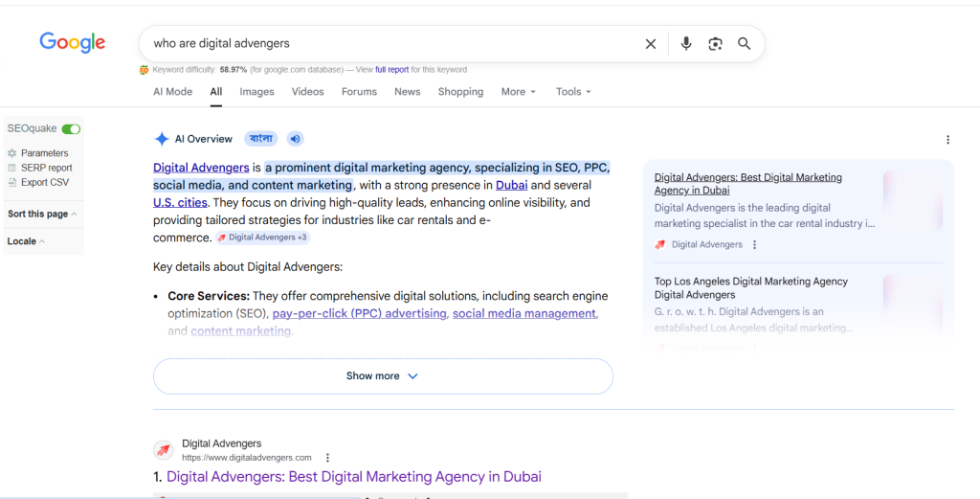
Task: Play AI Overview audio with speaker icon
Action: [x=296, y=139]
